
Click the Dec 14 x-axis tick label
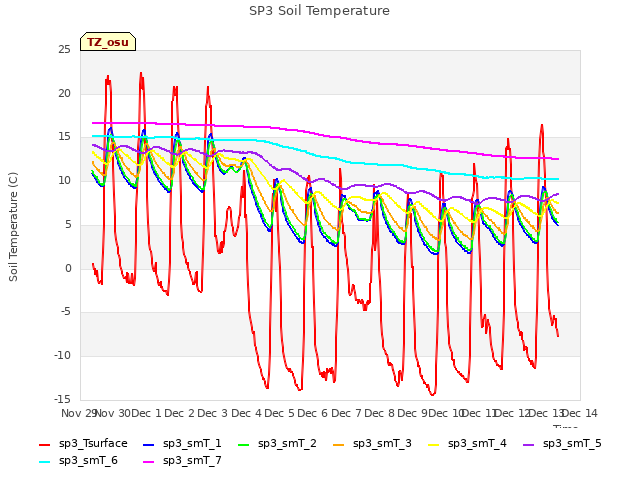point(580,413)
